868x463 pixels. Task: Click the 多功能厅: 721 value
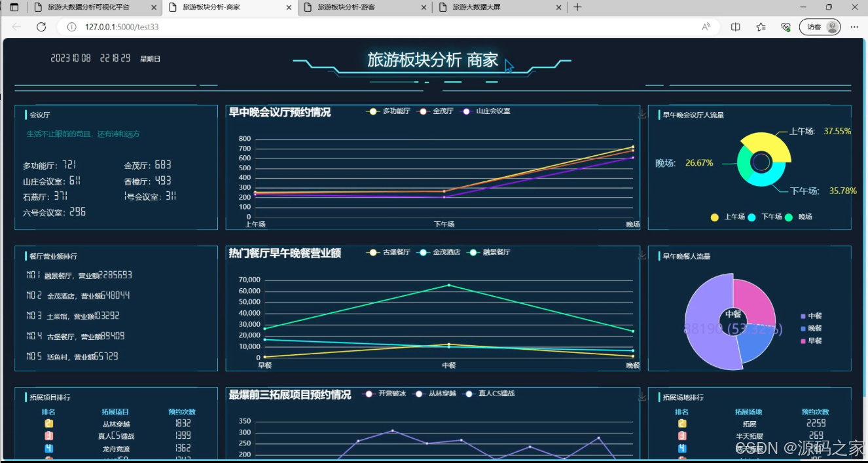coord(50,165)
